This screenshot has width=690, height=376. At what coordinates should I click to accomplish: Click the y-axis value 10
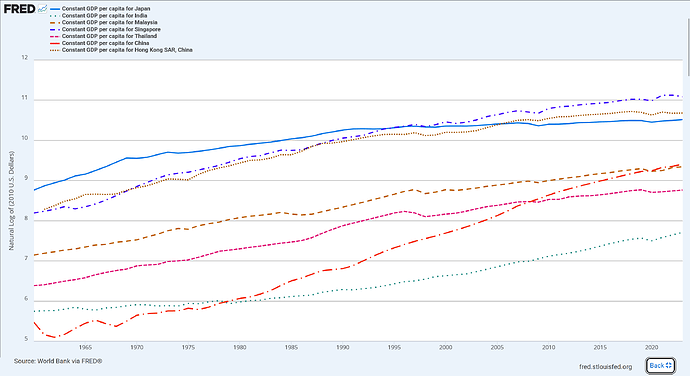point(25,138)
